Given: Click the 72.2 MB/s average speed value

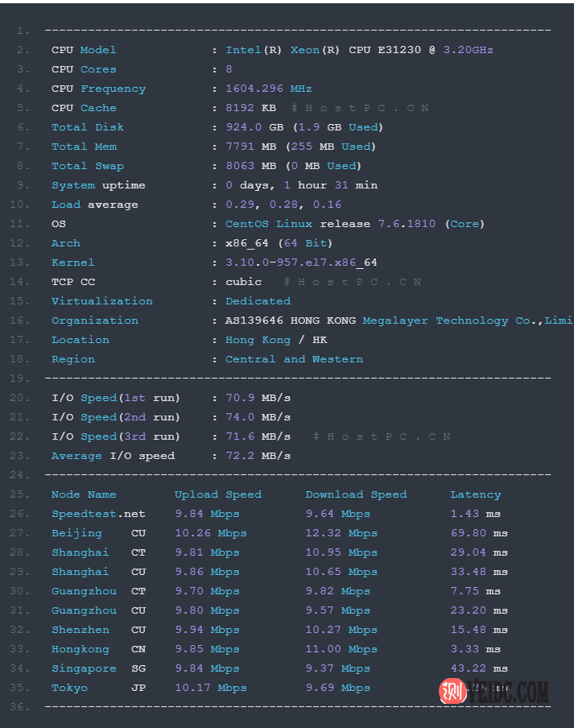Looking at the screenshot, I should point(258,456).
